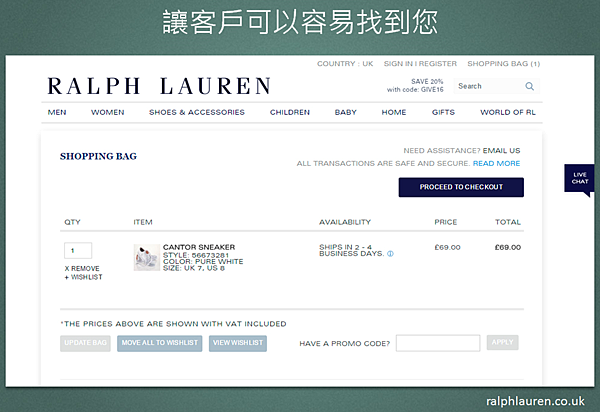Screen dimensions: 600x412
Task: Remove the Cantor Sneaker item
Action: 82,269
